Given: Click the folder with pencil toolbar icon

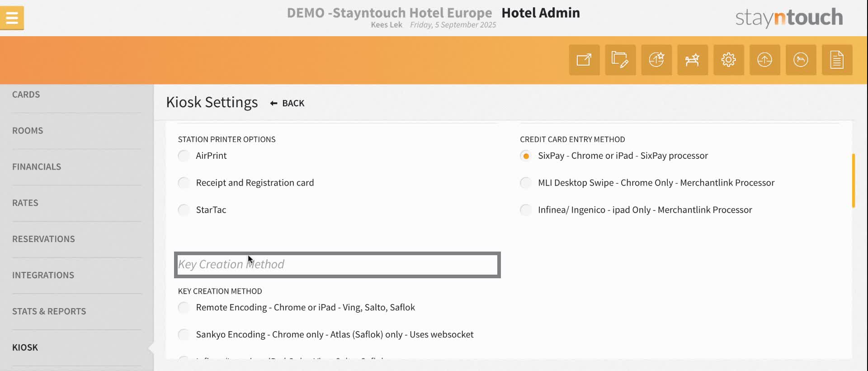Looking at the screenshot, I should pos(620,60).
